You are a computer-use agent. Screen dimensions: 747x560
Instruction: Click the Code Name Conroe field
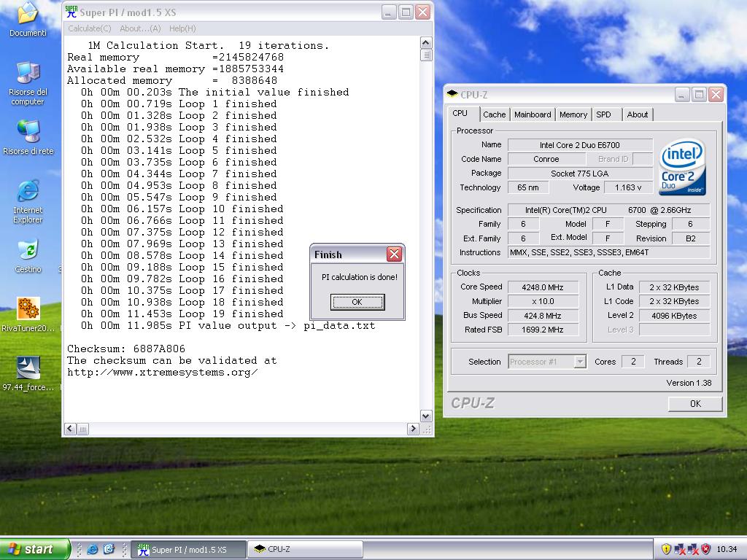[546, 159]
